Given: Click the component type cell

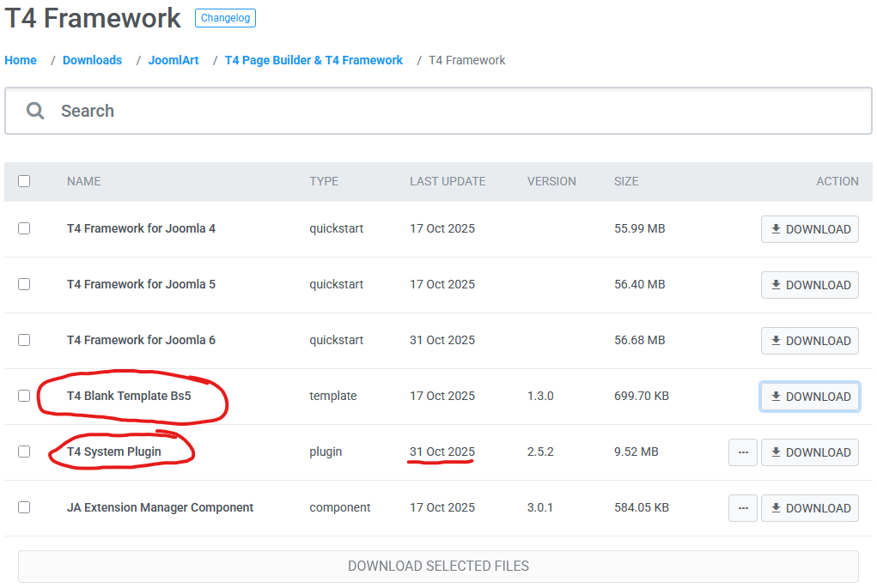Looking at the screenshot, I should tap(339, 507).
